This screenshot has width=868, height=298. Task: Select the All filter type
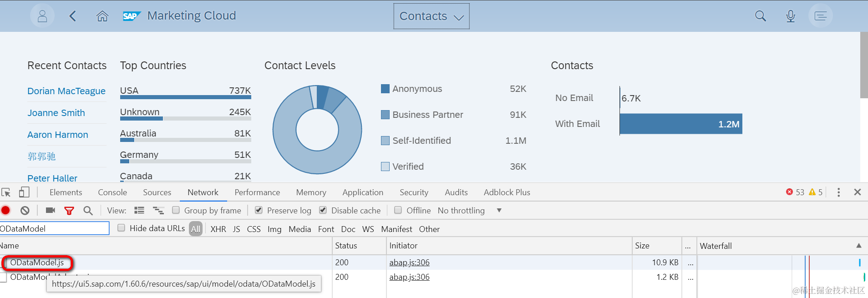point(196,229)
